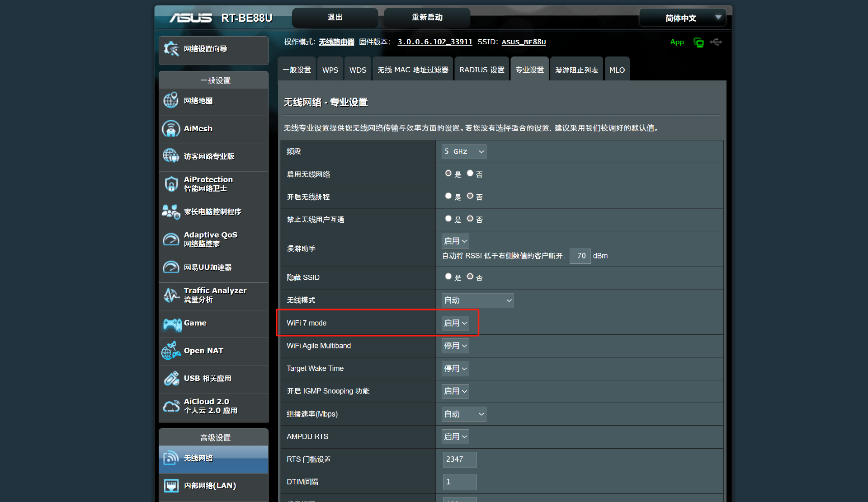Switch to the MLO tab
This screenshot has height=502, width=868.
(x=617, y=70)
